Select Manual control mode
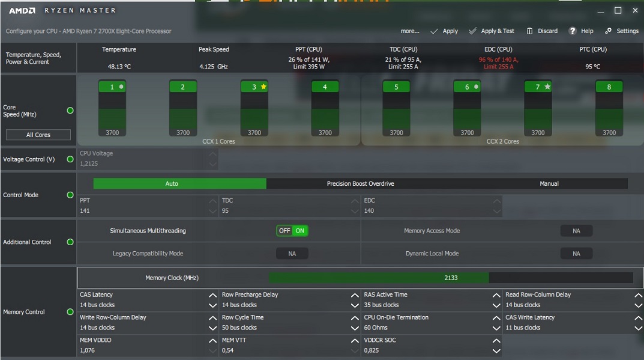 pos(549,183)
